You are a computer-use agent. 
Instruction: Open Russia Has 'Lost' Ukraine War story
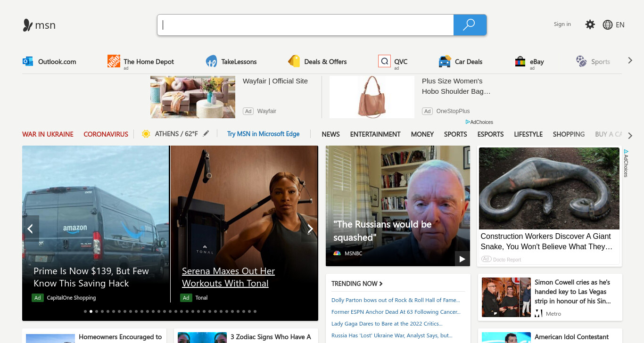click(392, 335)
